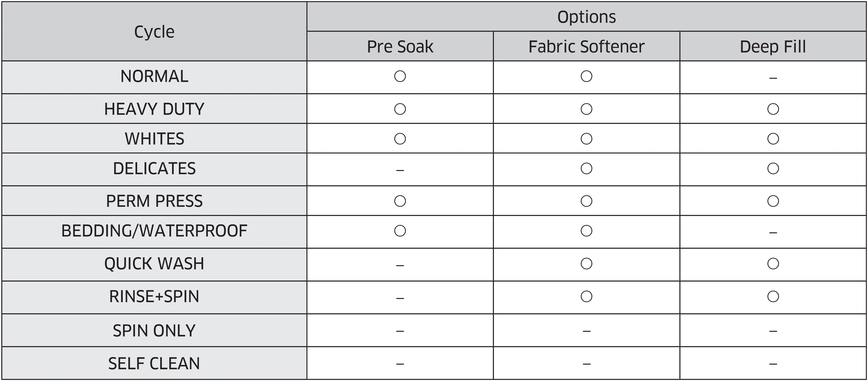Click the Deep Fill column header
868x381 pixels.
click(x=773, y=46)
